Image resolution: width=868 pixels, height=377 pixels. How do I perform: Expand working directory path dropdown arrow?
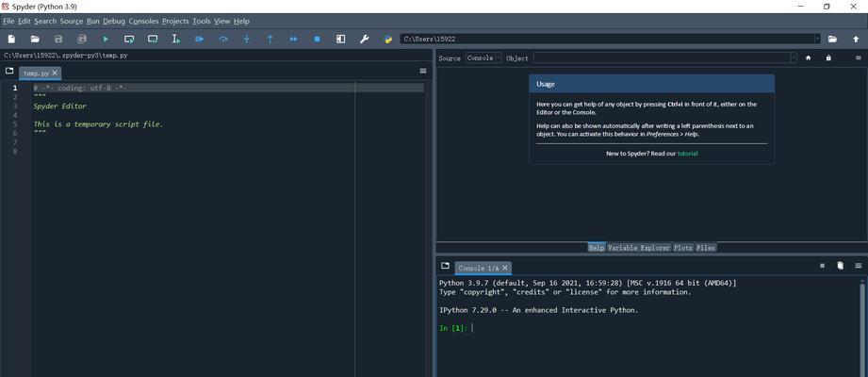click(817, 40)
